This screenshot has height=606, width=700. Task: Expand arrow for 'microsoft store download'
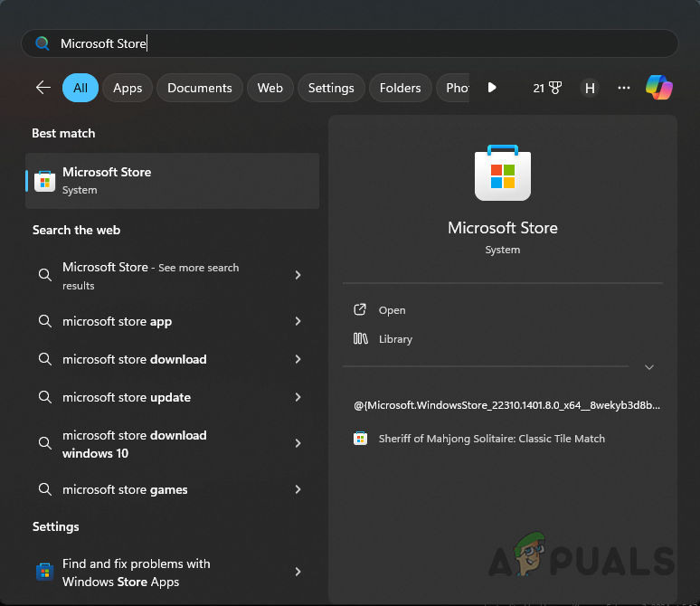[298, 359]
